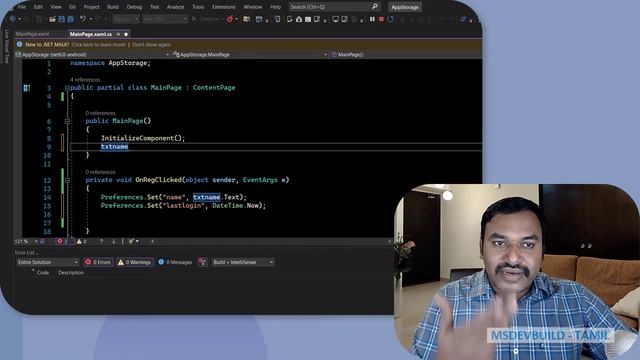Undo the last edit via toolbar

(83, 19)
